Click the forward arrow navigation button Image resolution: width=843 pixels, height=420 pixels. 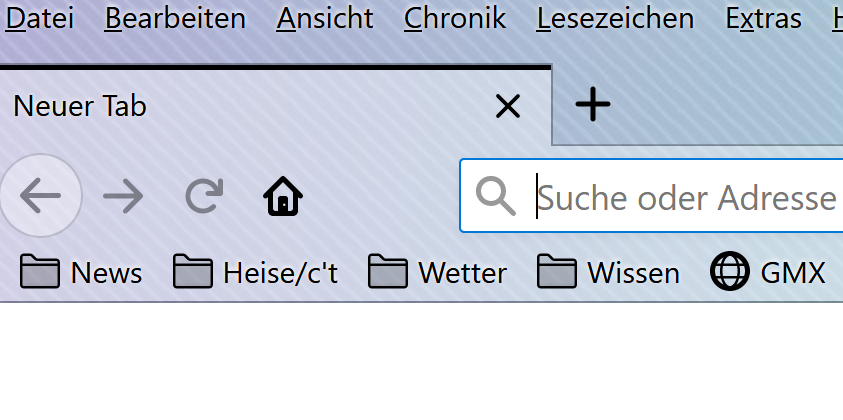[123, 196]
